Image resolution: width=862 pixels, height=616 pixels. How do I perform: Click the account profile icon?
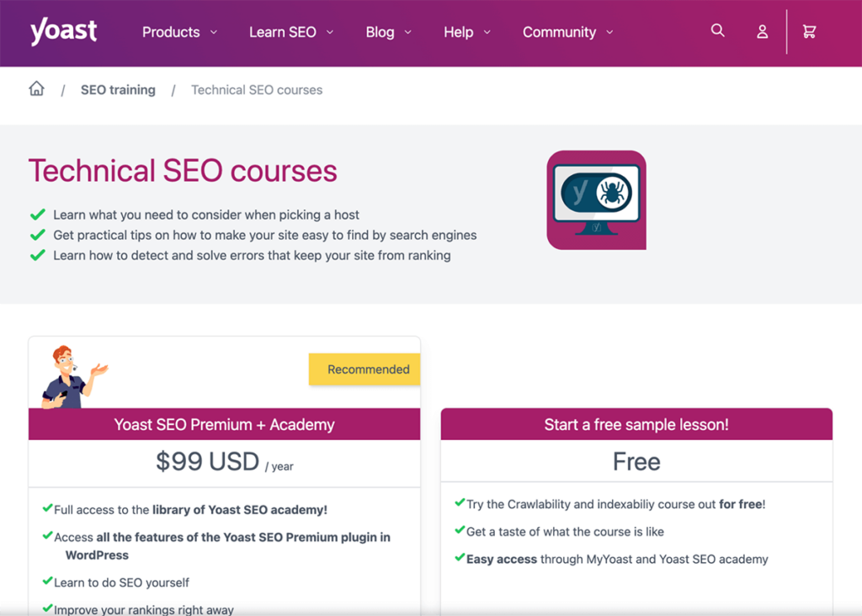(x=762, y=32)
